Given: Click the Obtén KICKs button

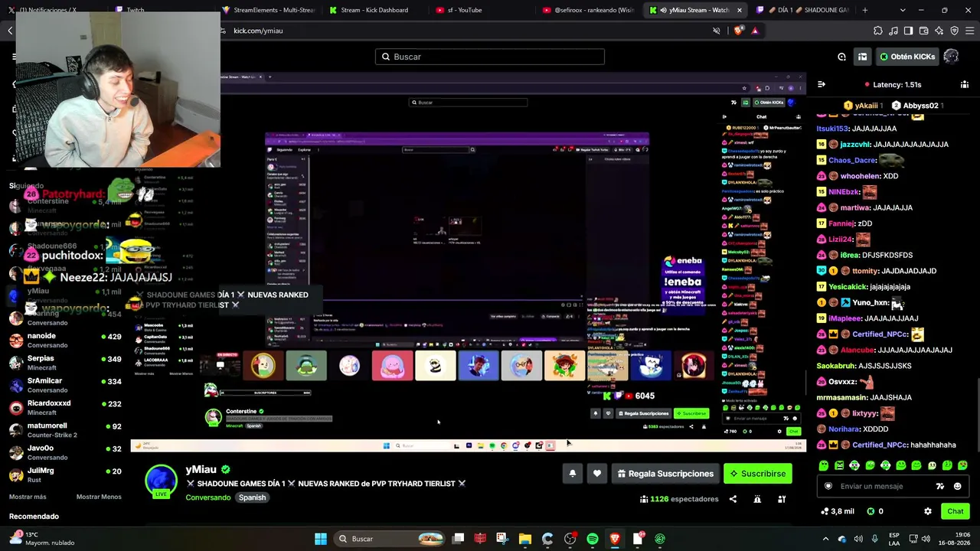Looking at the screenshot, I should 907,57.
